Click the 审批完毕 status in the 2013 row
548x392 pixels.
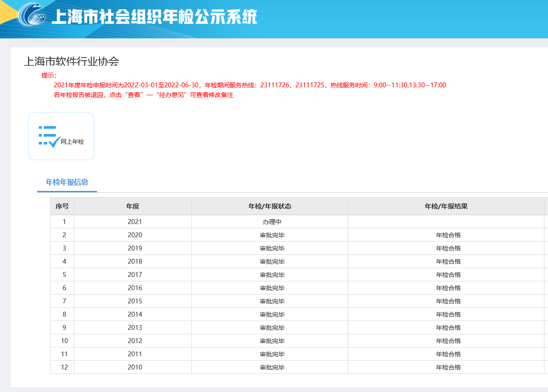tap(272, 328)
